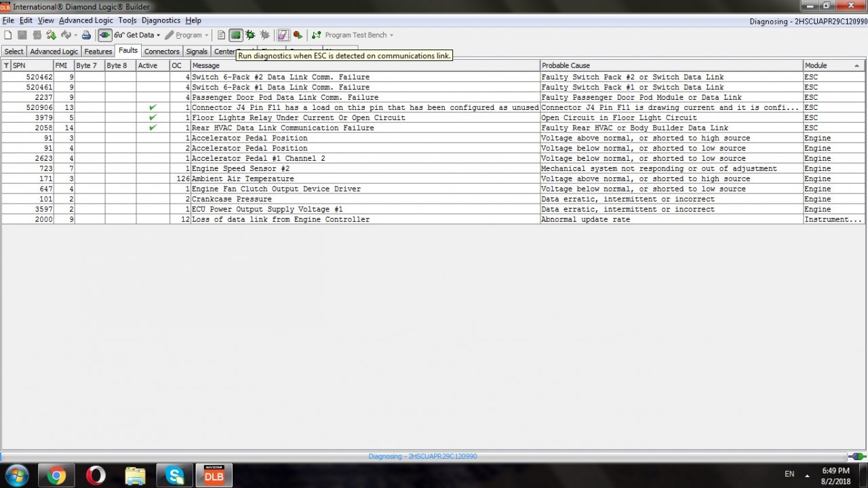The width and height of the screenshot is (868, 488).
Task: Click the green bug diagnostics icon
Action: (x=250, y=35)
